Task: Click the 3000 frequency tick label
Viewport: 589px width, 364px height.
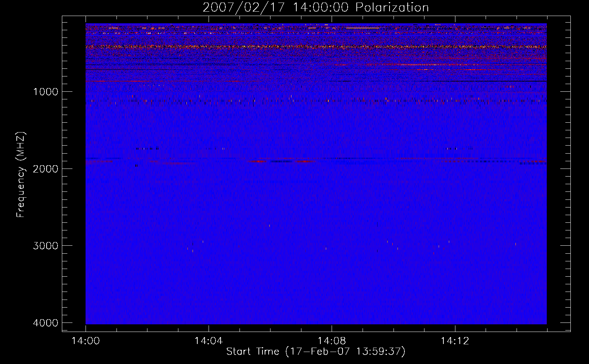Action: pos(46,246)
